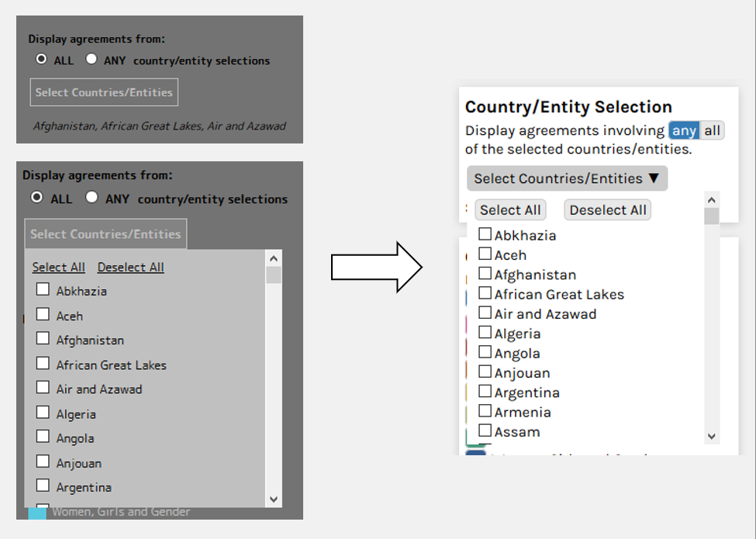The height and width of the screenshot is (539, 756).
Task: Switch the white panel toggle to "any"
Action: (x=684, y=131)
